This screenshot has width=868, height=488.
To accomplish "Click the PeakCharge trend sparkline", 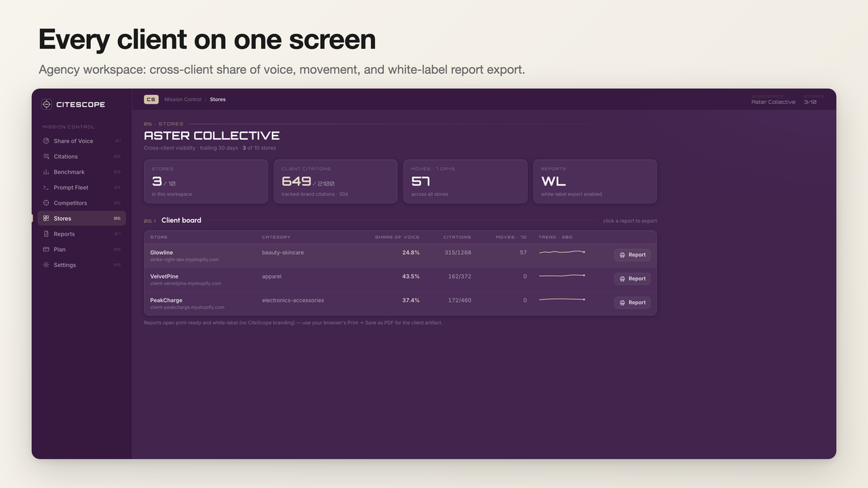I will [562, 300].
